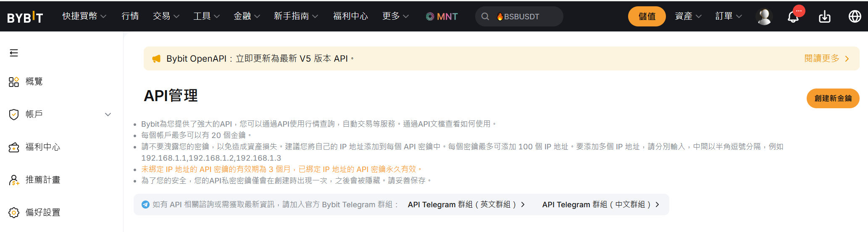Viewport: 868px width, 232px height.
Task: Open 福利中心 in the top navigation
Action: pyautogui.click(x=350, y=16)
